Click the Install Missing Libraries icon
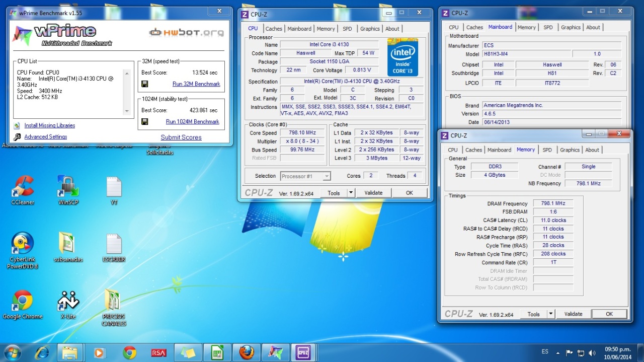 pyautogui.click(x=17, y=125)
